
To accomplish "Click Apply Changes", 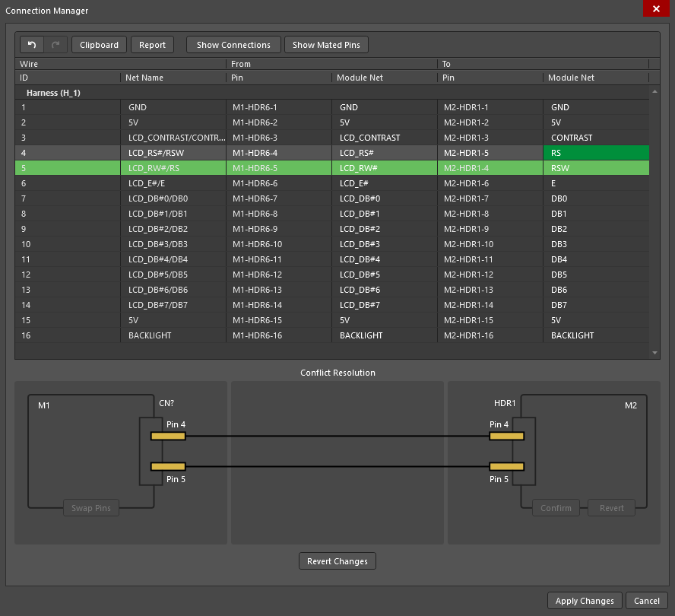I will pyautogui.click(x=585, y=601).
